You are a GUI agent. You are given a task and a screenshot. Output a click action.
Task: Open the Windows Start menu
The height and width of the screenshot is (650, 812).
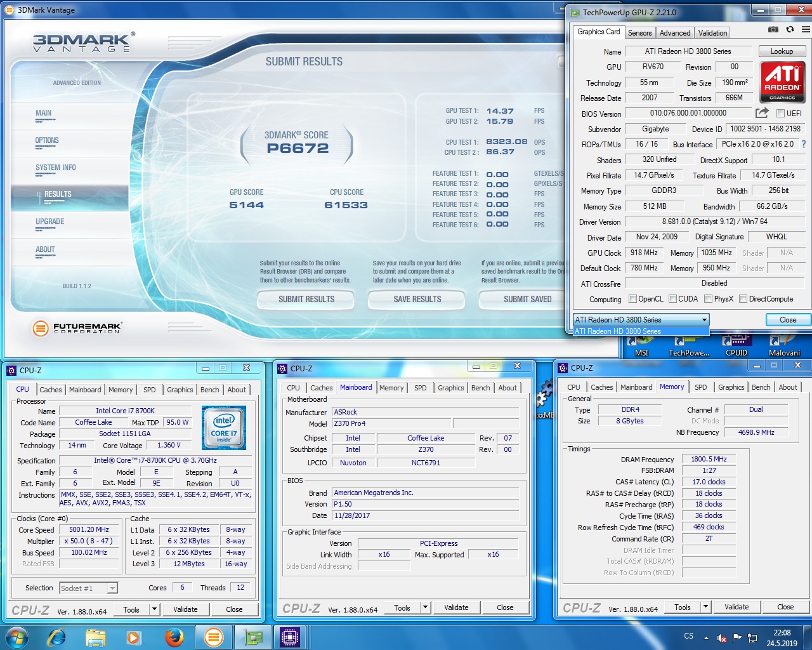coord(16,637)
